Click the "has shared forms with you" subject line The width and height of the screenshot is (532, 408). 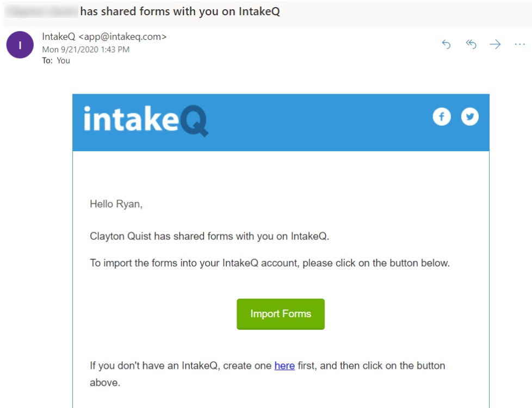(x=180, y=11)
